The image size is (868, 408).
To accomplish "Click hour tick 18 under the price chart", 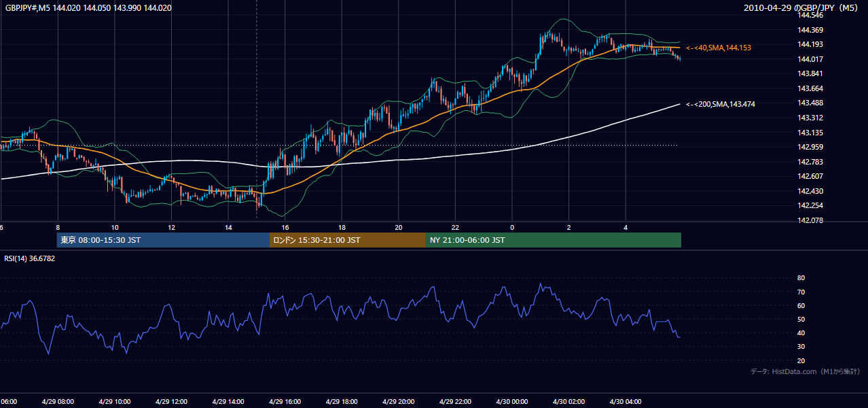I will tap(342, 228).
